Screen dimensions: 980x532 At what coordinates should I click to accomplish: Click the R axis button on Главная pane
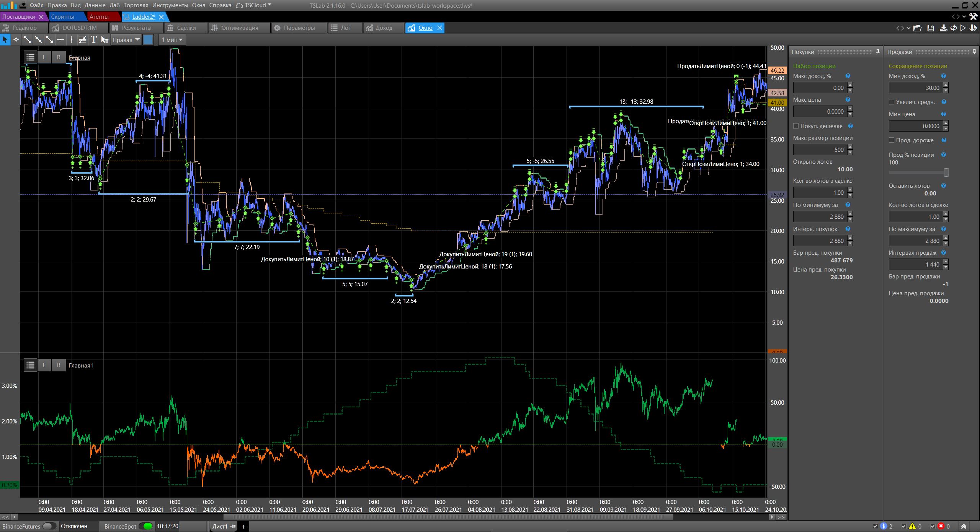pos(59,57)
